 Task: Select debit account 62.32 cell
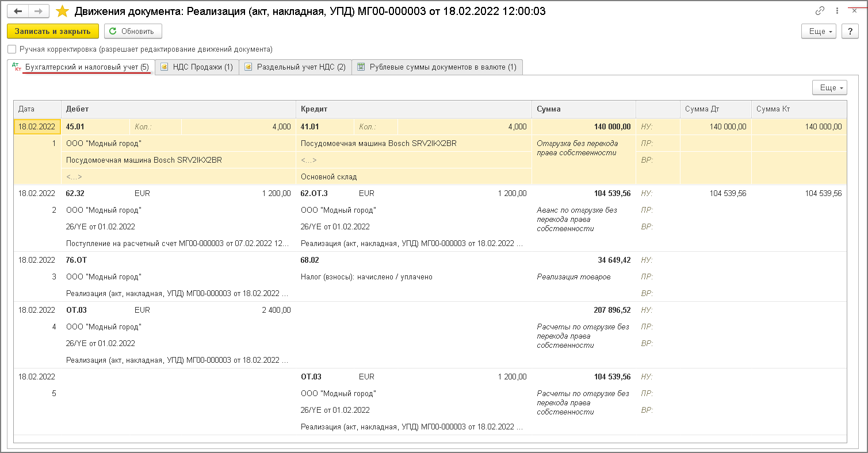(x=95, y=194)
